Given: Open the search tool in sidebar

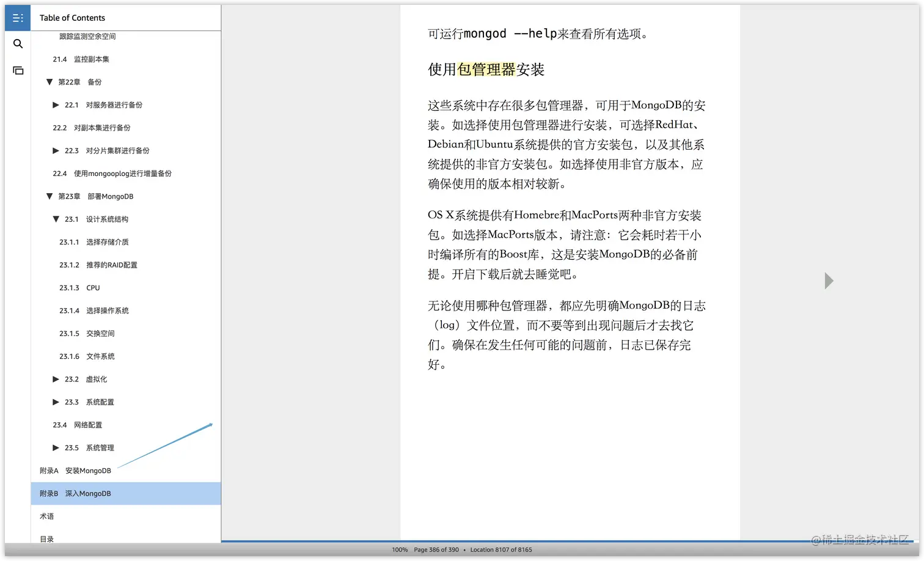Looking at the screenshot, I should [x=18, y=44].
